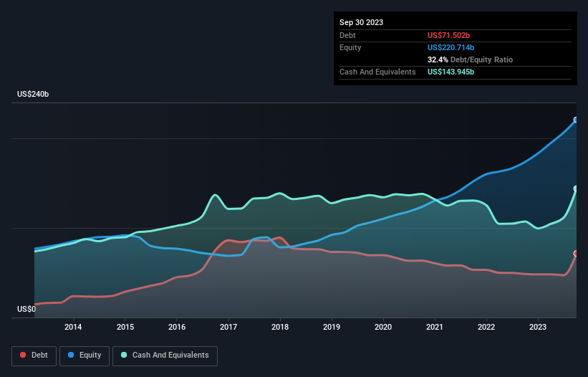The image size is (588, 377).
Task: Select the 2016 x-axis label
Action: (x=177, y=327)
